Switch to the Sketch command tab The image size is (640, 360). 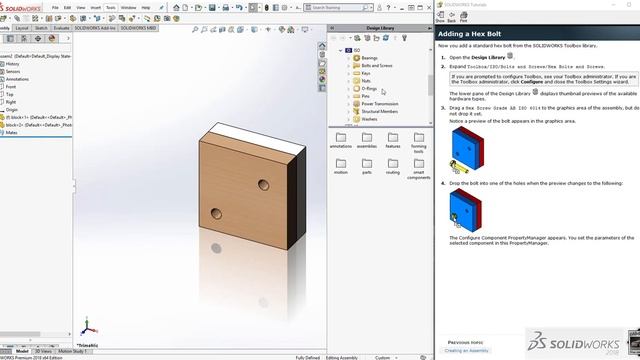(x=41, y=28)
